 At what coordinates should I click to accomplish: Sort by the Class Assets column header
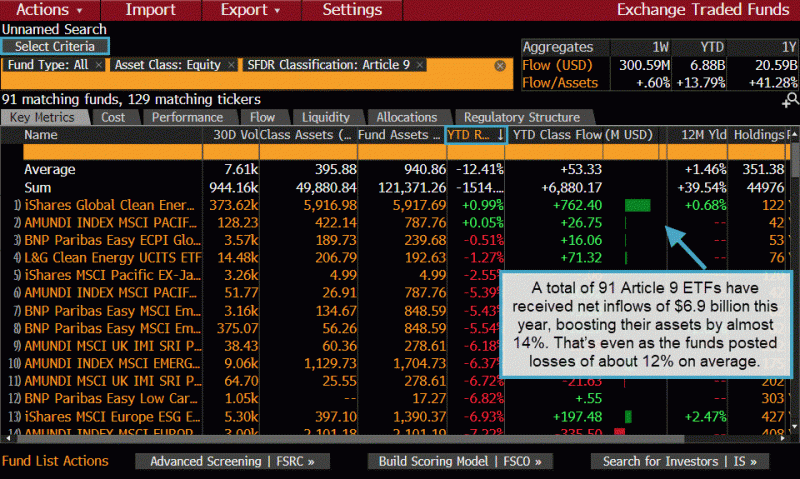tap(308, 135)
